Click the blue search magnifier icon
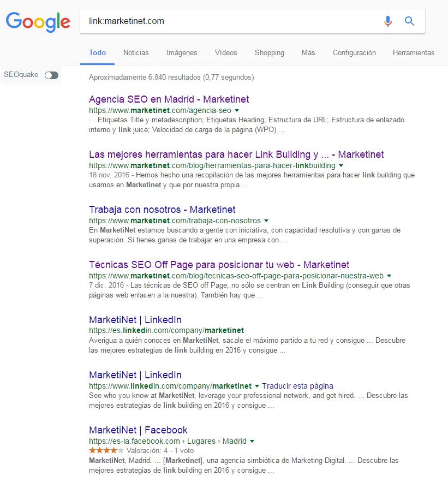Screen dimensions: 448x482 click(x=409, y=21)
